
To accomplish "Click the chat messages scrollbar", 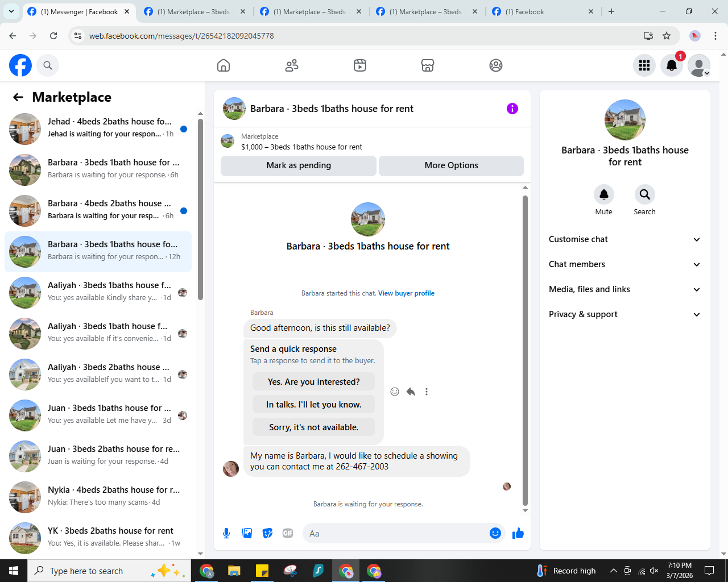I will (x=525, y=350).
